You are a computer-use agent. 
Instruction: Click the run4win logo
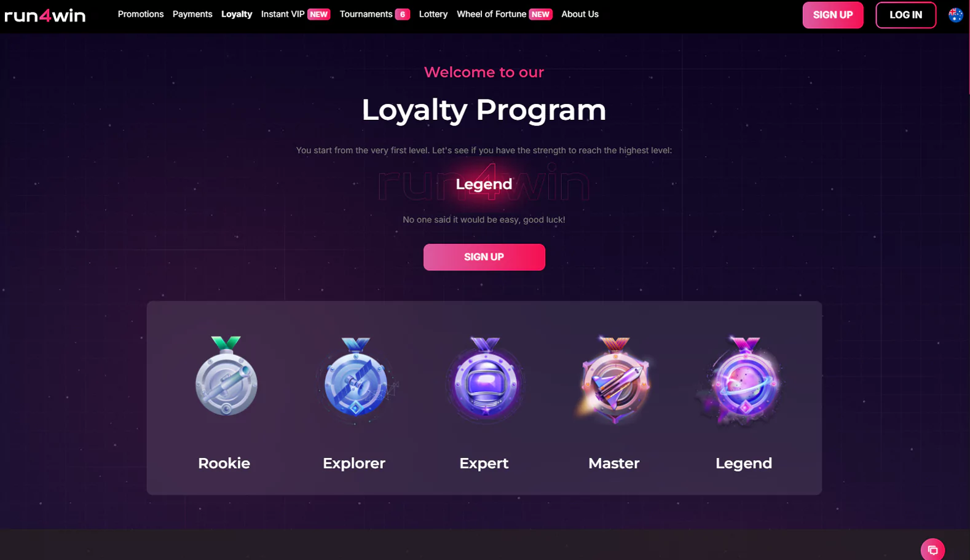point(45,15)
